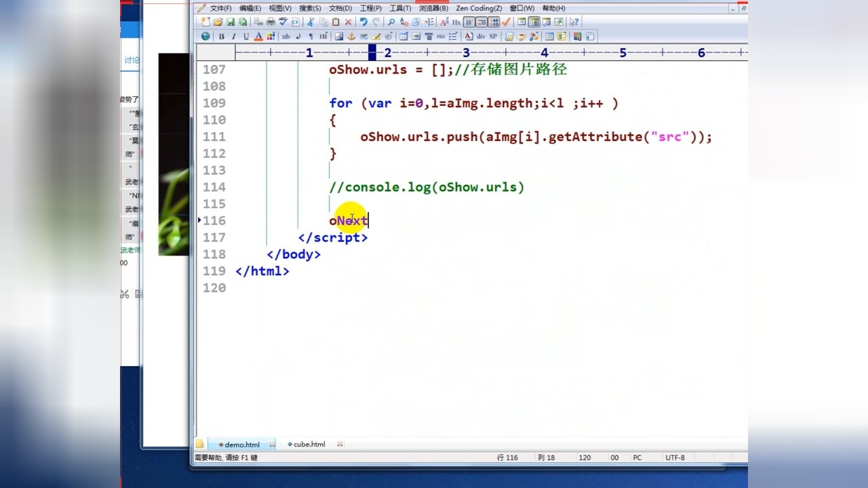Toggle auto indent button
This screenshot has height=488, width=868.
pos(481,22)
